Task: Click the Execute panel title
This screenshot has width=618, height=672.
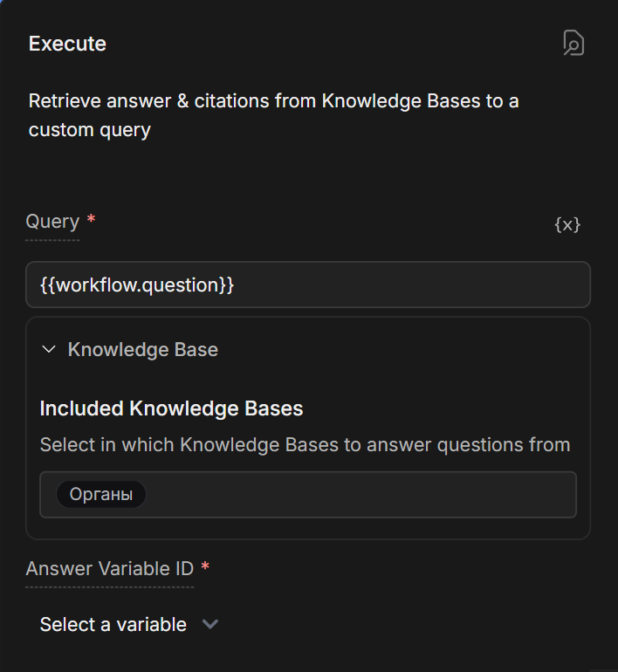Action: 67,44
